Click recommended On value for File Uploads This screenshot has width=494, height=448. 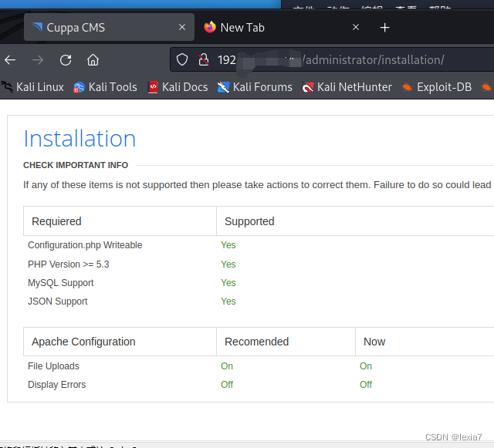click(x=227, y=366)
